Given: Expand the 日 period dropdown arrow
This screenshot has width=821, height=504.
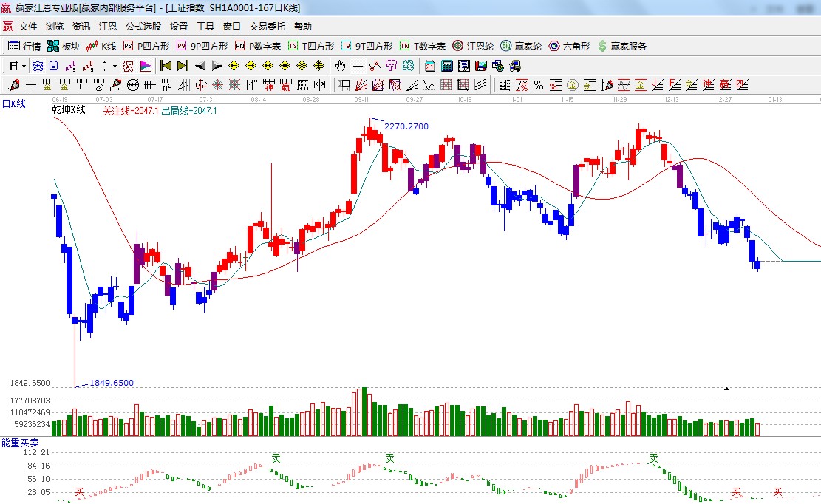Looking at the screenshot, I should click(x=24, y=66).
